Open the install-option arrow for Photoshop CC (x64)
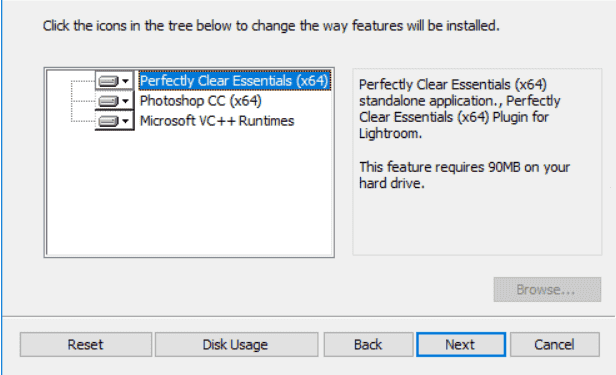Image resolution: width=616 pixels, height=375 pixels. click(125, 101)
